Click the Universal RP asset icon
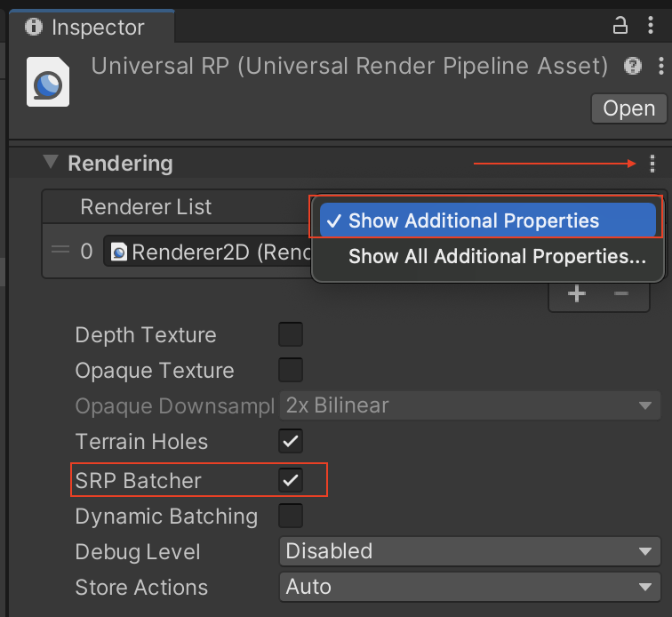 (48, 82)
